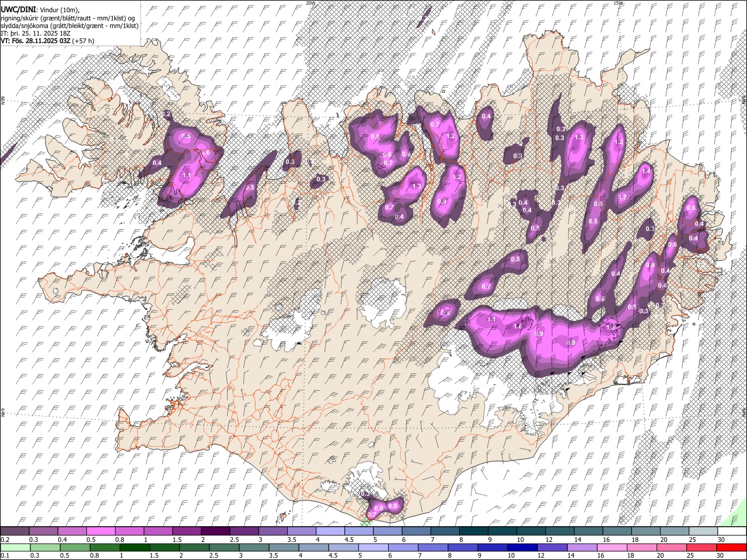Click the "Vindur (10m)," header text
The height and width of the screenshot is (560, 747).
tap(59, 10)
